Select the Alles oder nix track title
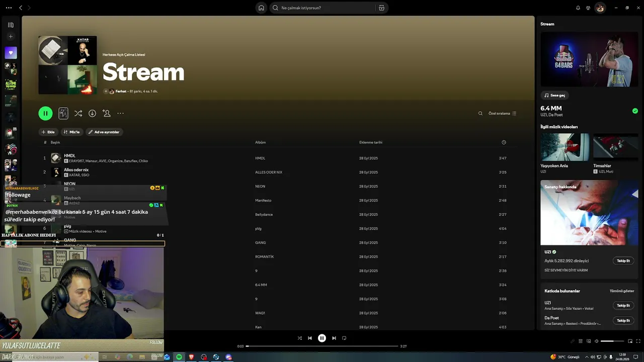The height and width of the screenshot is (362, 644). 76,170
